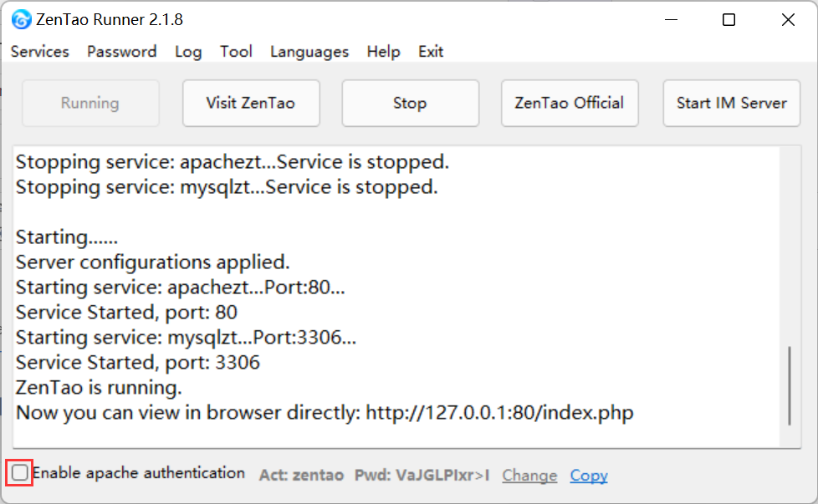Click the Visit ZenTao button
Viewport: 818px width, 504px height.
point(251,103)
